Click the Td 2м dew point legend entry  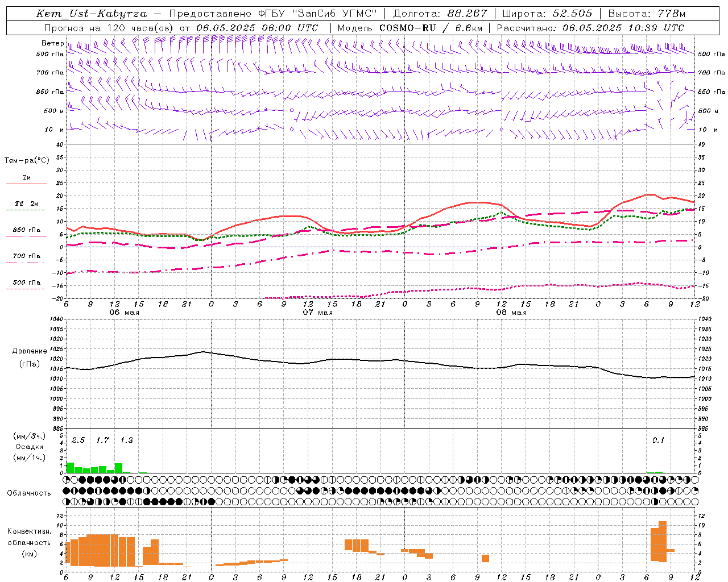pos(27,203)
